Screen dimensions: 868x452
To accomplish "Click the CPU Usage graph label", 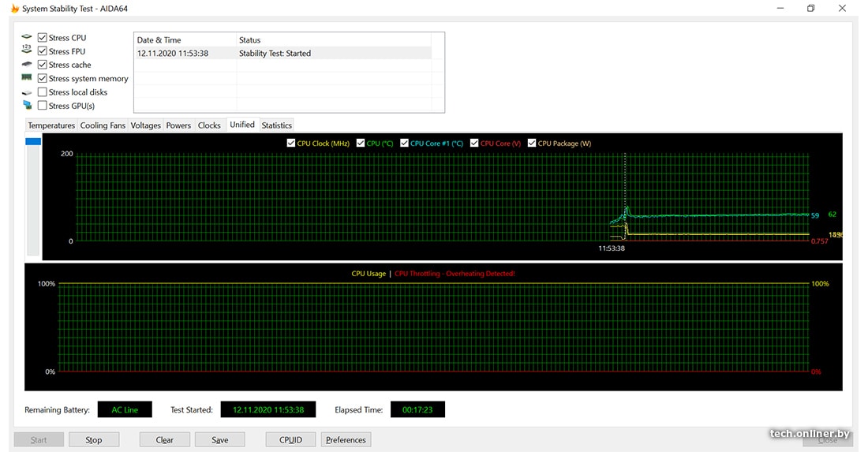I will (369, 273).
